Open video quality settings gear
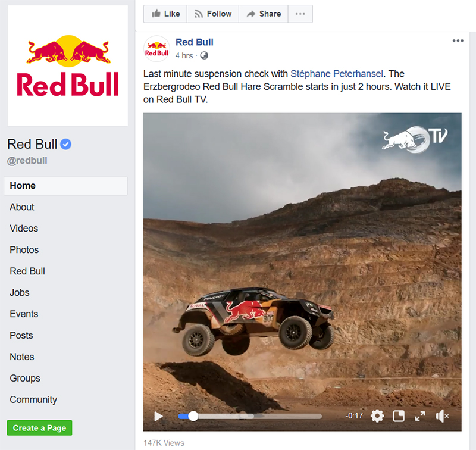Viewport: 476px width, 450px height. pos(377,415)
